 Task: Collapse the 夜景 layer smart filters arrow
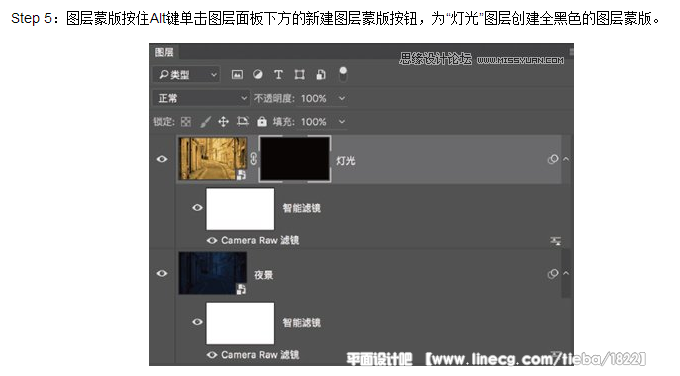tap(566, 274)
